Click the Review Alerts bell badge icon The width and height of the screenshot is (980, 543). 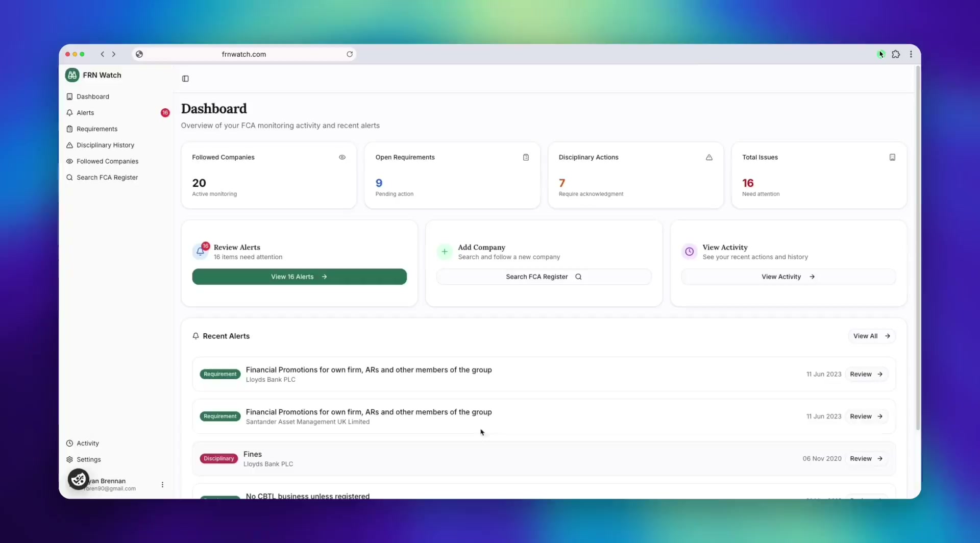pos(201,251)
